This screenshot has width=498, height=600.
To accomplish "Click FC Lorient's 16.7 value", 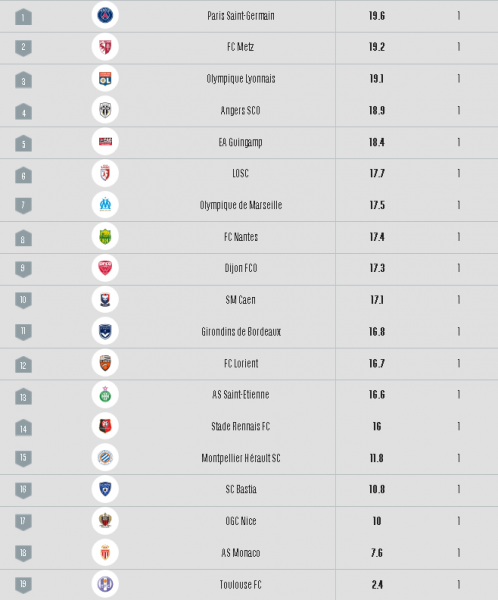I will (x=377, y=363).
